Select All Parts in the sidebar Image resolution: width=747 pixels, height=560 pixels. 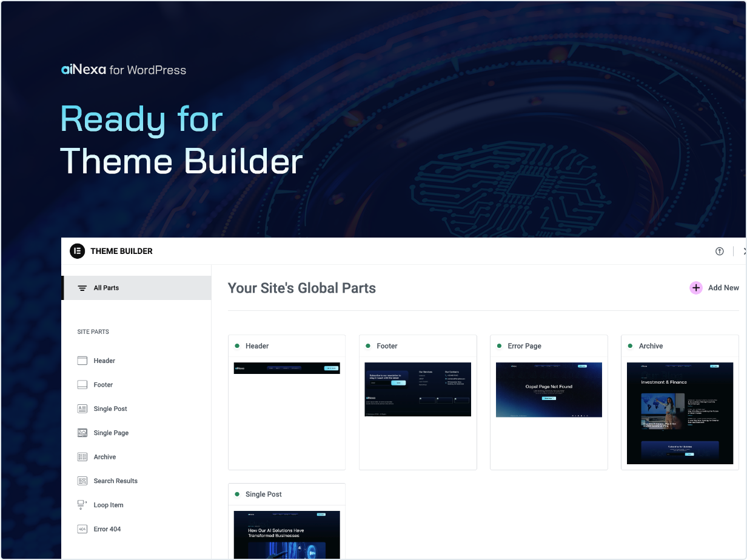pos(136,288)
